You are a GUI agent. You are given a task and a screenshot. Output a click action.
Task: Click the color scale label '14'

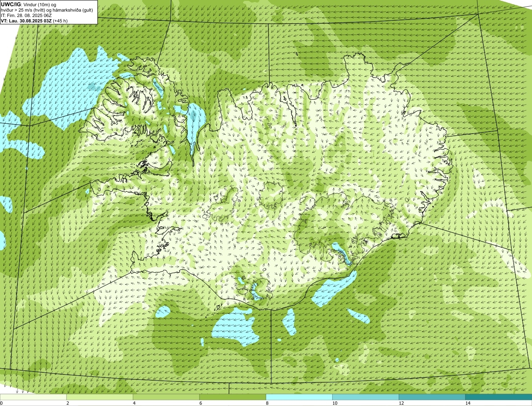point(468,403)
